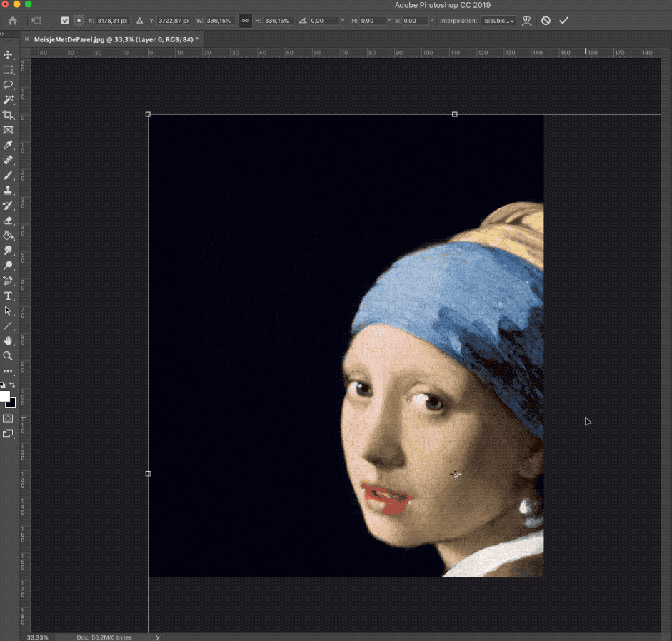Select the Clone Stamp tool

(9, 191)
